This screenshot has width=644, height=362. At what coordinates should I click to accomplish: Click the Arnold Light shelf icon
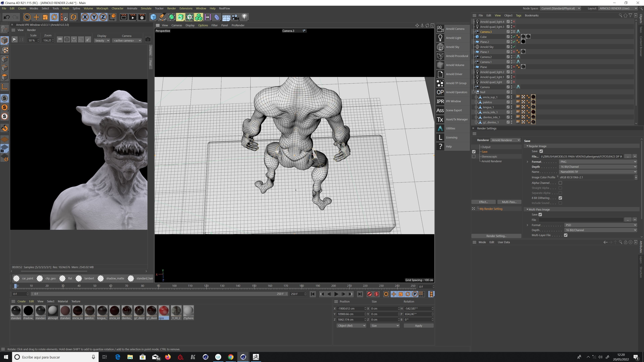click(x=440, y=38)
